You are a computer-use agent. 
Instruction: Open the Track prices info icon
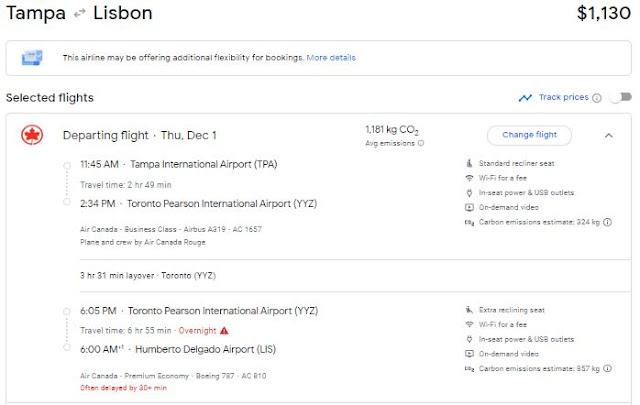(x=597, y=98)
